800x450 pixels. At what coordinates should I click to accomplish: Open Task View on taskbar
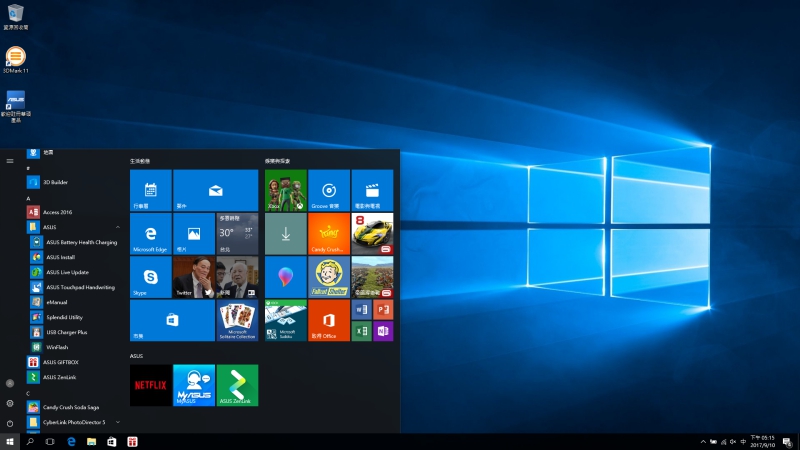coord(50,442)
